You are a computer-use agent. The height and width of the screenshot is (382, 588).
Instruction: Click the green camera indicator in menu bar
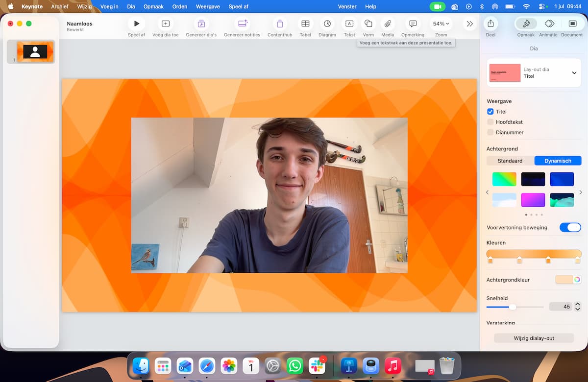pos(438,6)
